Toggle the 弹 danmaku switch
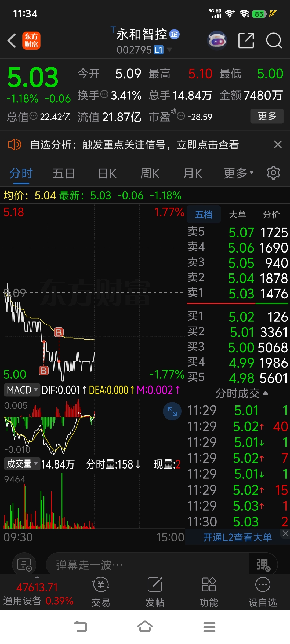 pyautogui.click(x=263, y=565)
